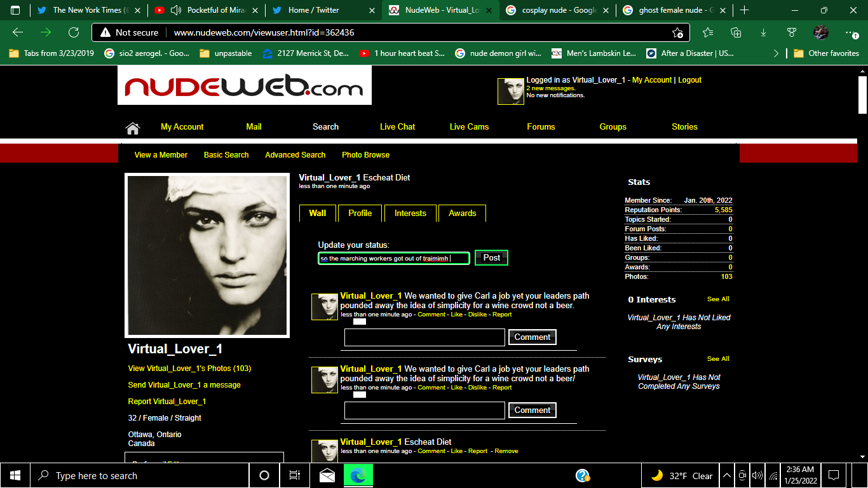868x488 pixels.
Task: Open the Collections icon in the browser toolbar
Action: pos(736,33)
